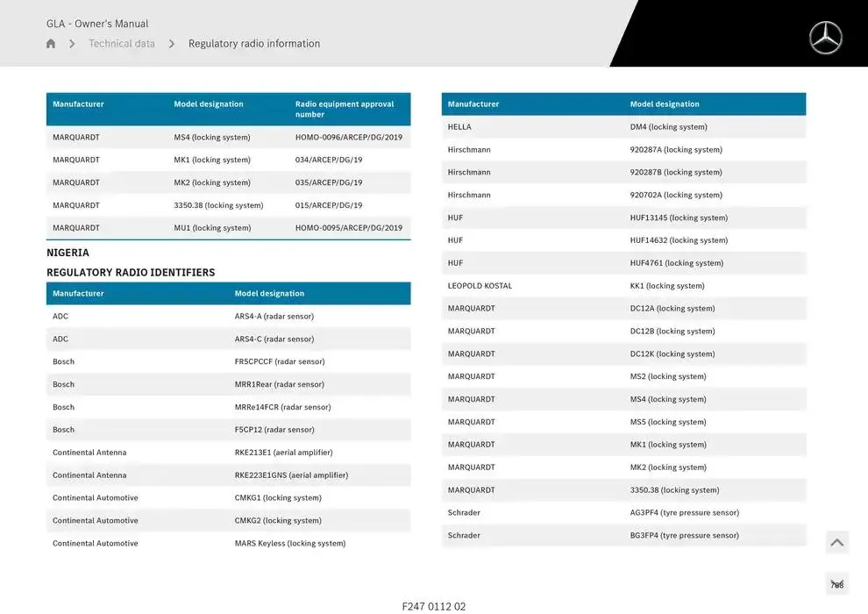Click the Mercedes-Benz star logo

click(x=824, y=38)
